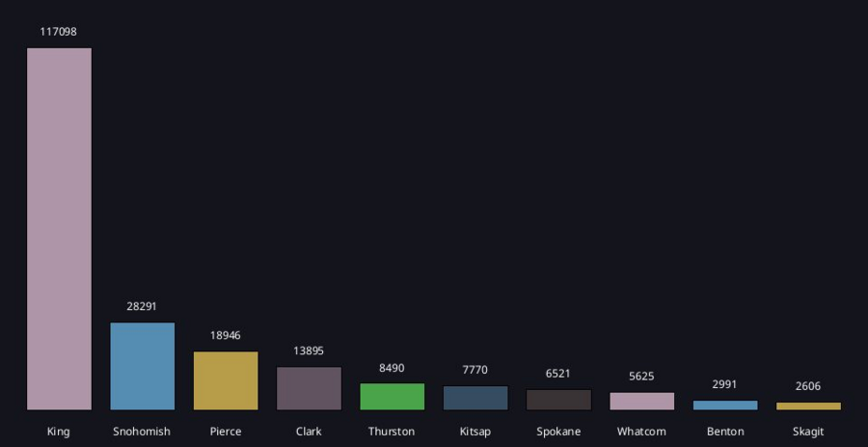Select the blue Snohomish bar
This screenshot has width=868, height=447.
(142, 366)
